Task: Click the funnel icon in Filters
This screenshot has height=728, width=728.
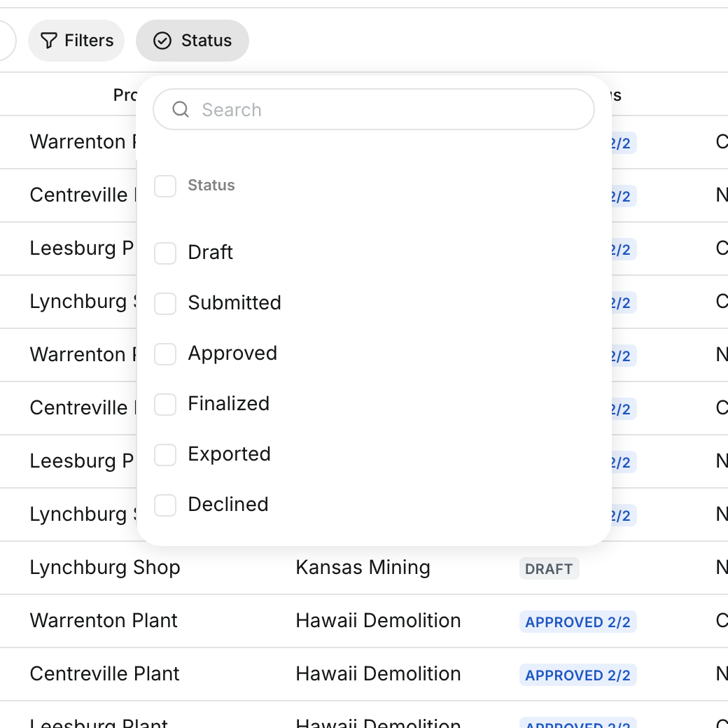Action: (49, 41)
